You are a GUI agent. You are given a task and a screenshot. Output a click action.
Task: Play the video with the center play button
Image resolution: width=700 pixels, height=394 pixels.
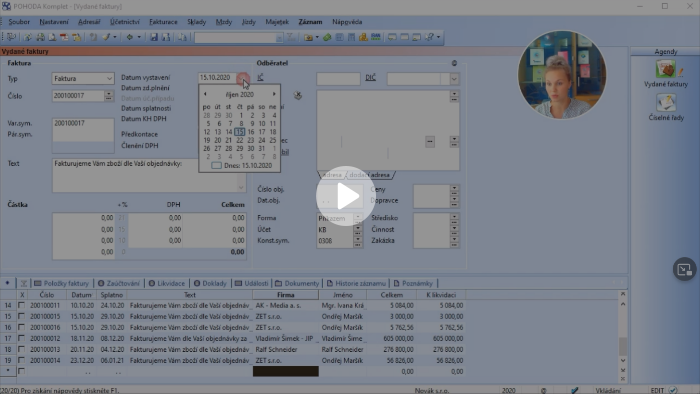(346, 196)
